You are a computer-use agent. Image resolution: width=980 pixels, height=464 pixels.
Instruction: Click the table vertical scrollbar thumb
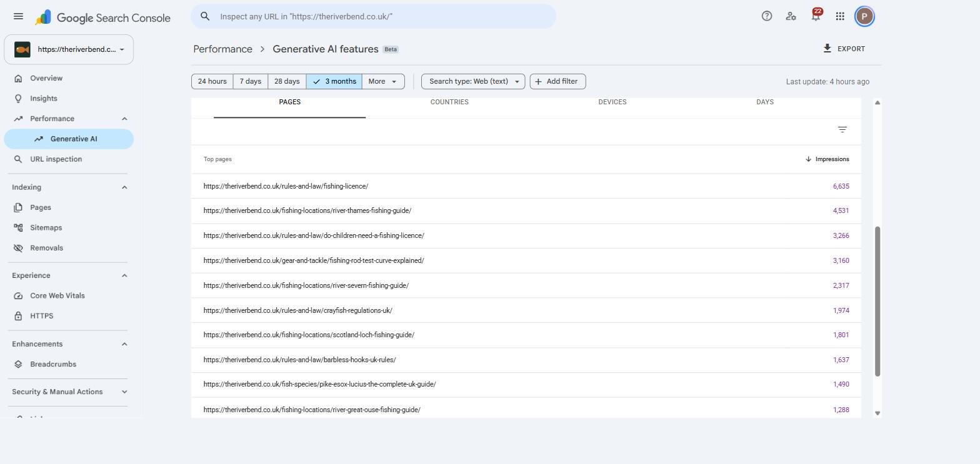click(x=877, y=301)
